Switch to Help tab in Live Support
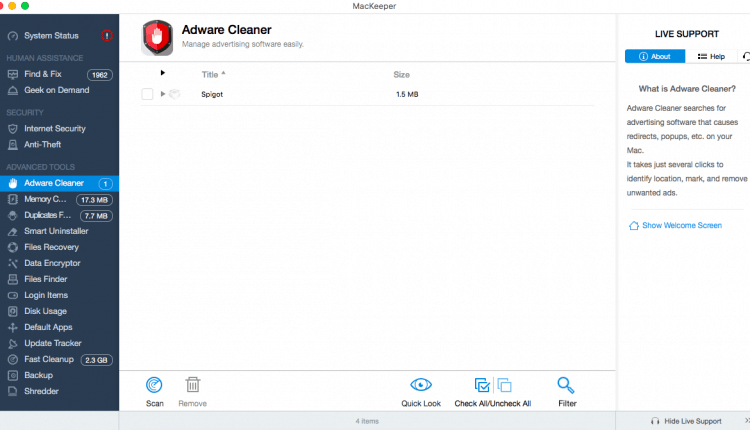The height and width of the screenshot is (430, 750). 711,56
